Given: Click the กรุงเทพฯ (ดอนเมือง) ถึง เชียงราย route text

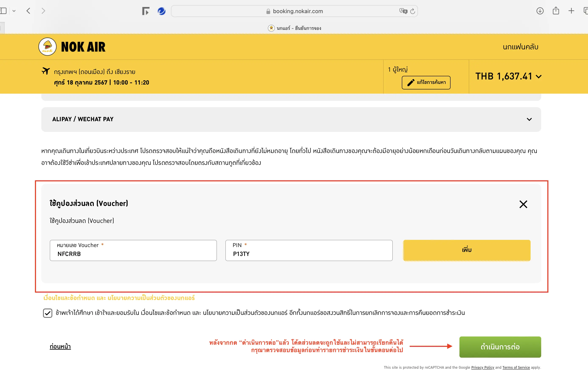Looking at the screenshot, I should (x=94, y=72).
